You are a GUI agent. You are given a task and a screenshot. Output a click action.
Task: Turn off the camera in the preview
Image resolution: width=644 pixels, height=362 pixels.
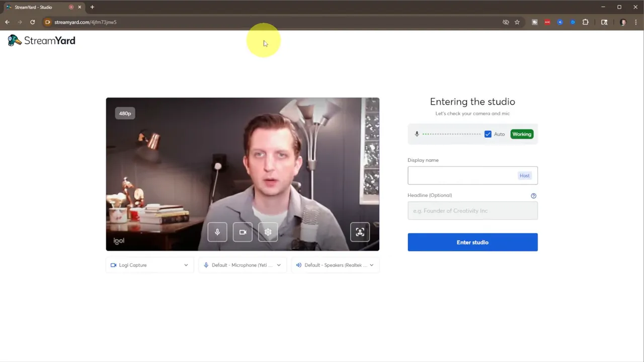pos(243,232)
